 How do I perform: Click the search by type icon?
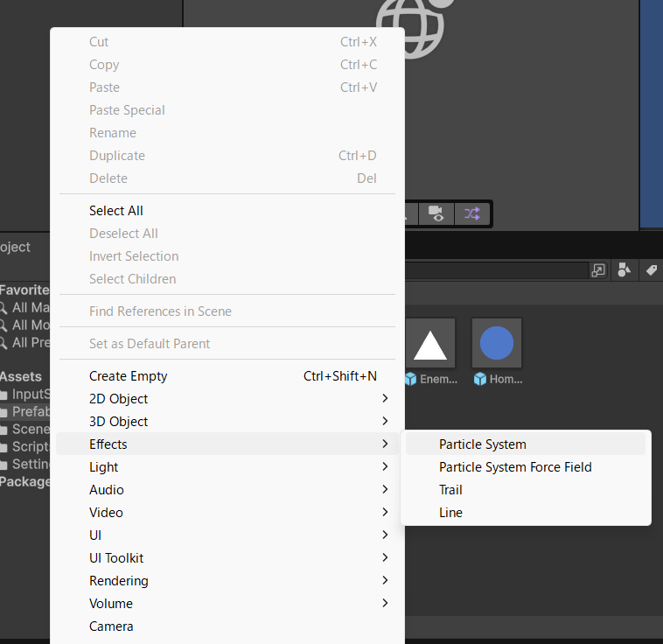click(x=624, y=270)
